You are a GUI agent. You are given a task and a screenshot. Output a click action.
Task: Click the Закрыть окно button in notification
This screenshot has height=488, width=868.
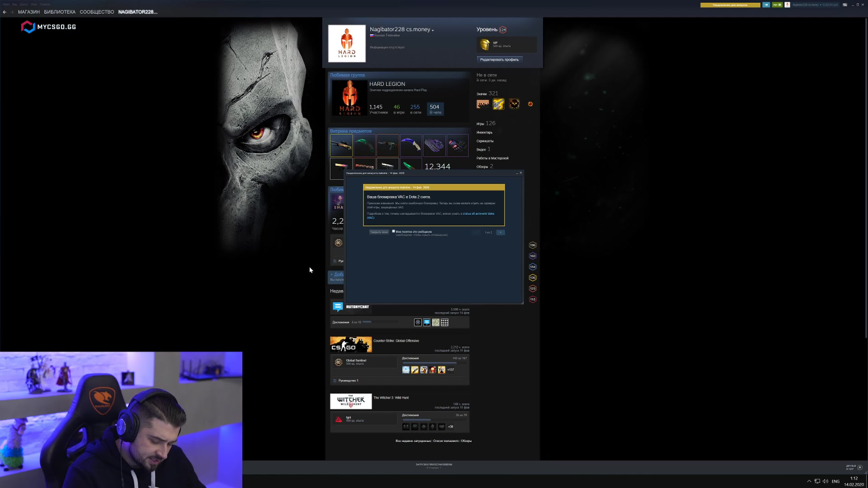379,232
